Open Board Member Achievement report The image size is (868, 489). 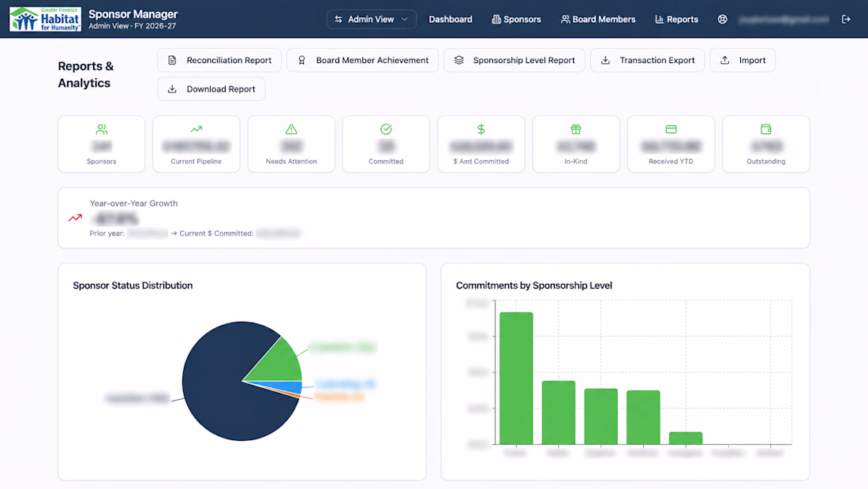click(363, 60)
